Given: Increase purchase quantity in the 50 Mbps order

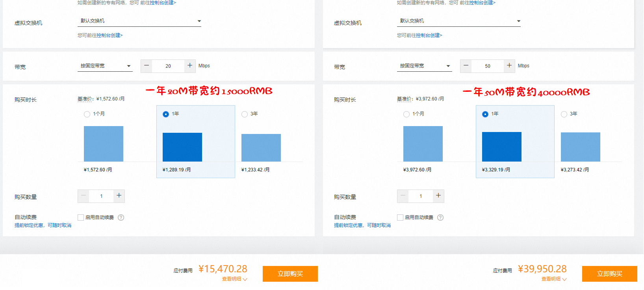Looking at the screenshot, I should tap(438, 196).
